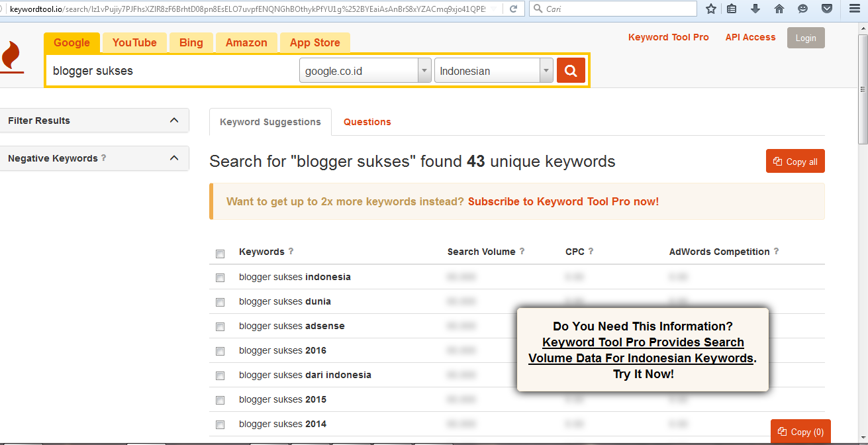Switch to the Amazon tab
The width and height of the screenshot is (868, 445).
click(246, 42)
